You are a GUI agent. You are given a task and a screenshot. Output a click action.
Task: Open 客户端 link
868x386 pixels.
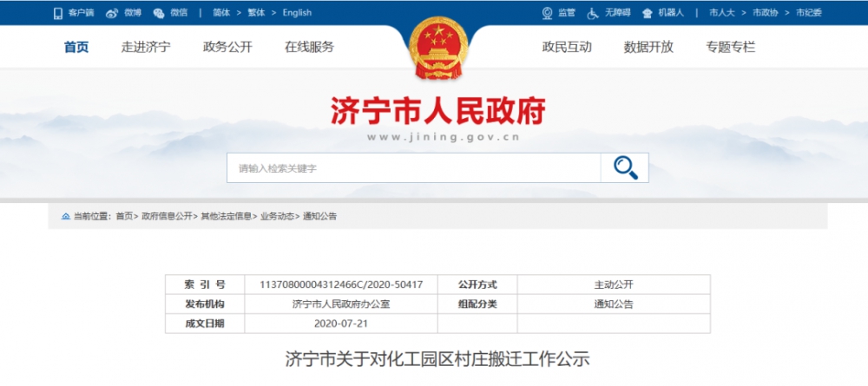(81, 13)
